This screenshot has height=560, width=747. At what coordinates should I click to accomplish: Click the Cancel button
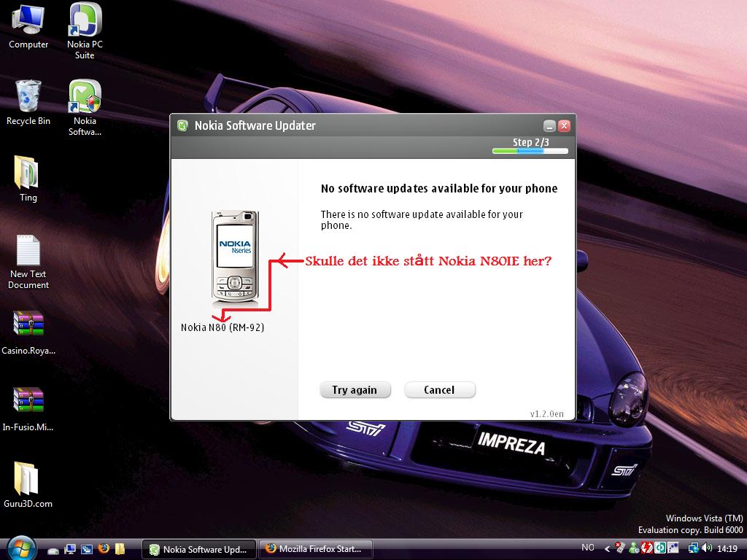click(439, 390)
